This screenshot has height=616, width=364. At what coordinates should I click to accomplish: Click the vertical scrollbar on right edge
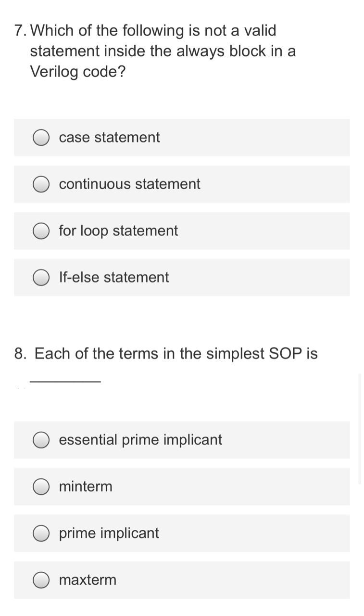[361, 428]
